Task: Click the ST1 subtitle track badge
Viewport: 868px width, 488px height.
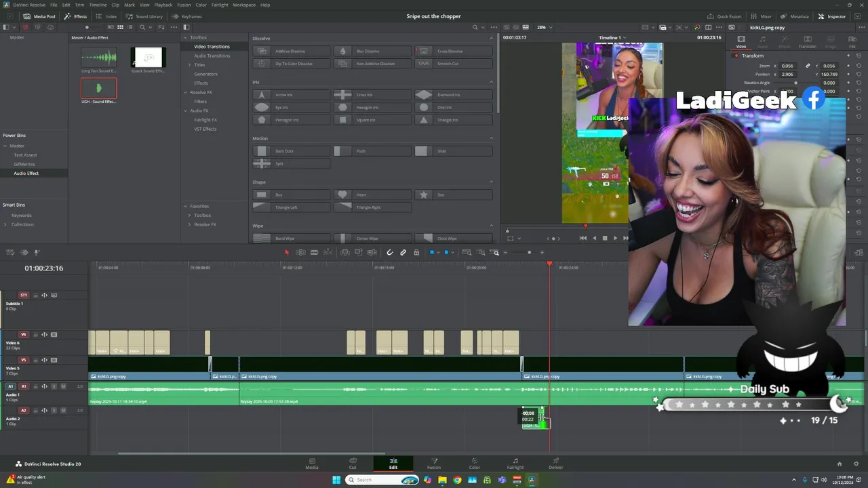Action: [24, 295]
